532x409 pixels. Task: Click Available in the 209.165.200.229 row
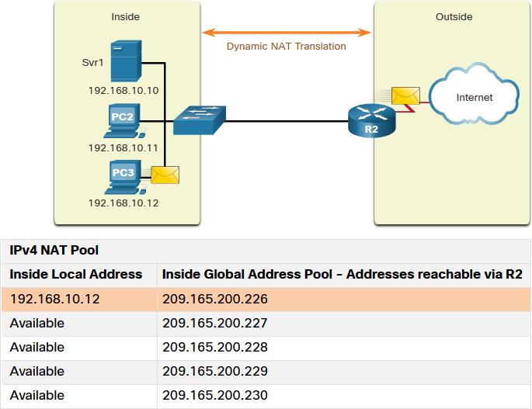(37, 371)
